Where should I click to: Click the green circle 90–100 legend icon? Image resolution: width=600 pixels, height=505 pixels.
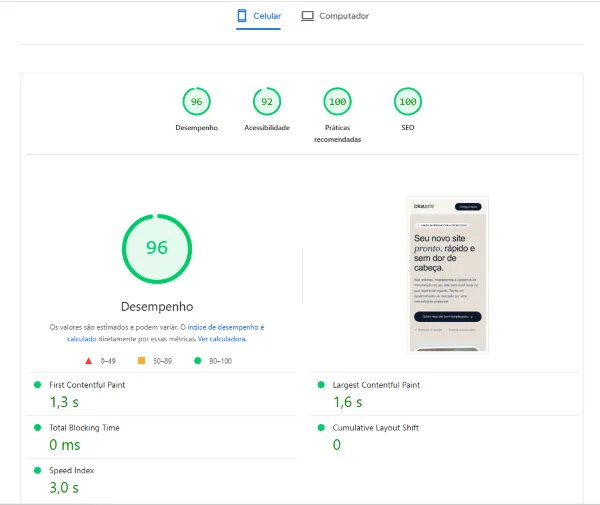(x=197, y=360)
